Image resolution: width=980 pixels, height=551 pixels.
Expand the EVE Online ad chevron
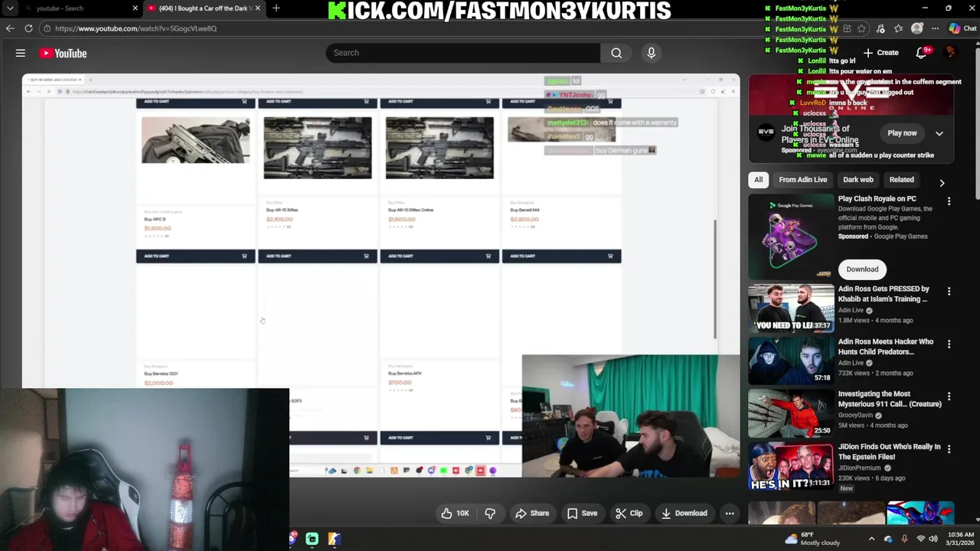click(x=939, y=133)
